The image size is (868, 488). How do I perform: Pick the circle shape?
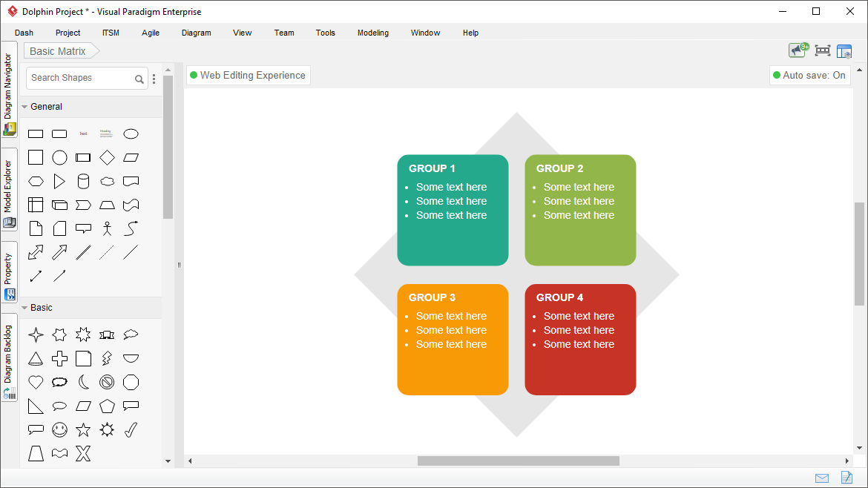click(59, 158)
